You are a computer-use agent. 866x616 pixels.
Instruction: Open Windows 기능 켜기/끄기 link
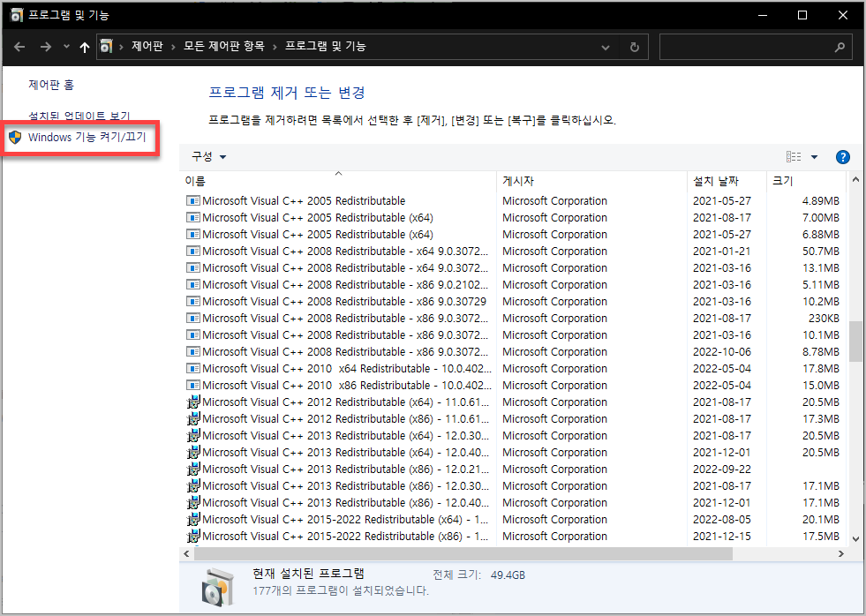coord(87,137)
